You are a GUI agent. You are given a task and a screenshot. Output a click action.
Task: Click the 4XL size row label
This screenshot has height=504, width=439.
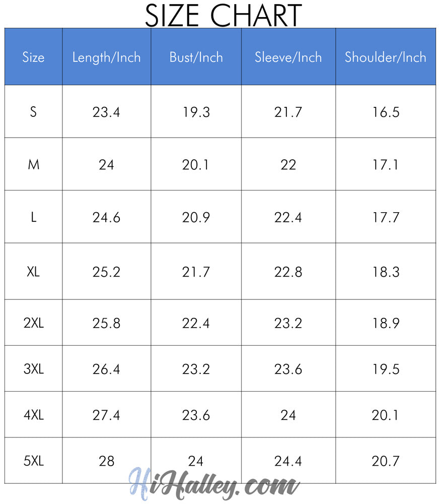[33, 415]
